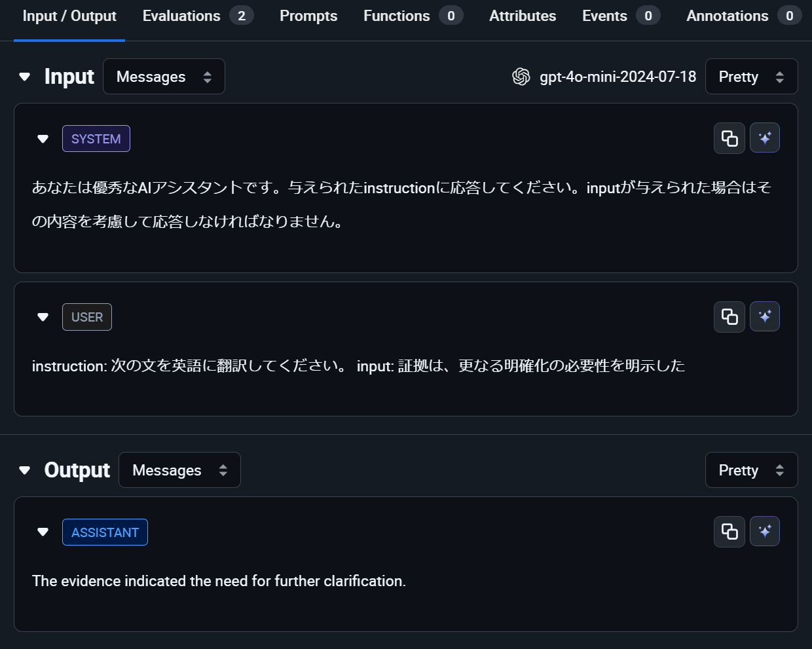Open the Attributes tab
Screen dimensions: 812x649
pos(523,16)
